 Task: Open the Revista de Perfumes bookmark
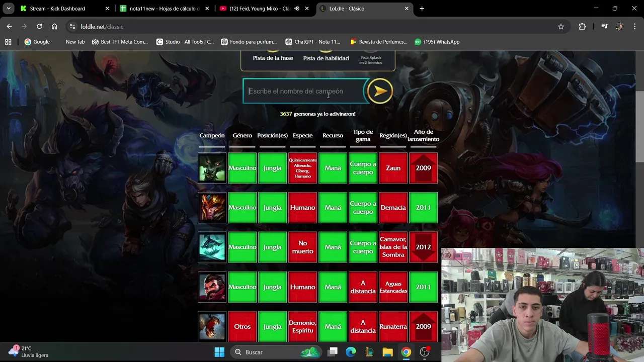point(379,42)
